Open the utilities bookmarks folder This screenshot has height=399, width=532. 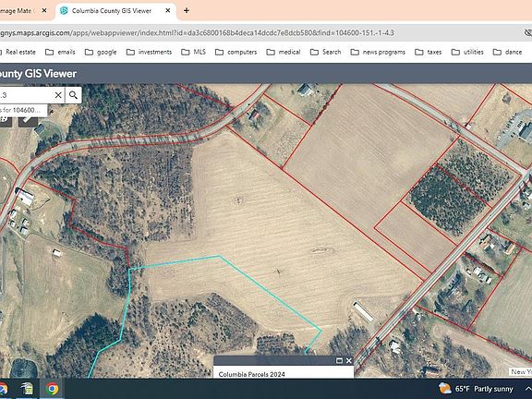[467, 52]
